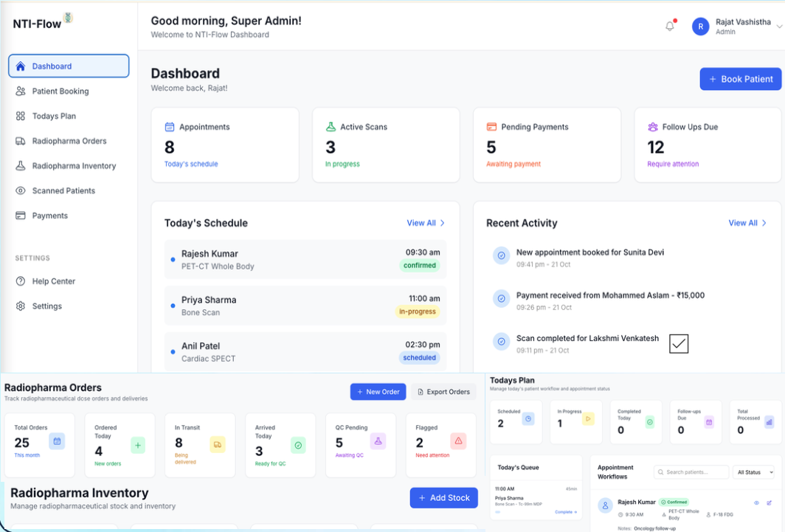Open Patient Booking from the sidebar

(60, 91)
